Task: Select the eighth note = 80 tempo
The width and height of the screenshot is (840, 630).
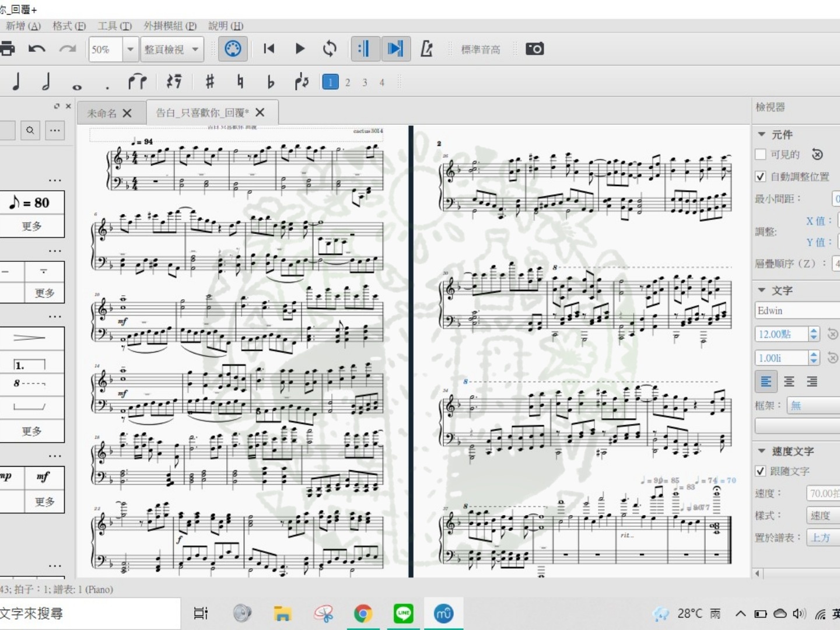Action: click(x=29, y=202)
